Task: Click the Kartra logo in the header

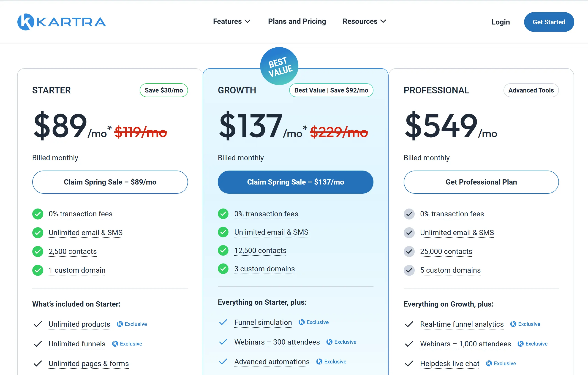Action: pos(62,22)
